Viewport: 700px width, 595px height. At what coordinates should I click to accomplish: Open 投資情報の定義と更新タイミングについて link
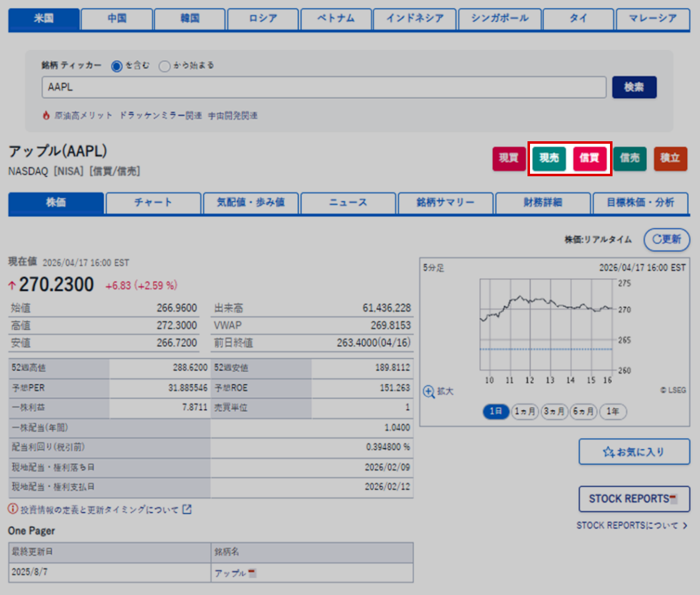pos(99,510)
